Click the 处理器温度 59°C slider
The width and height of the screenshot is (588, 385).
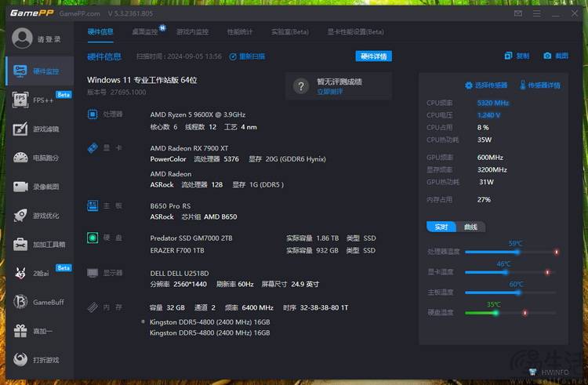click(x=511, y=252)
